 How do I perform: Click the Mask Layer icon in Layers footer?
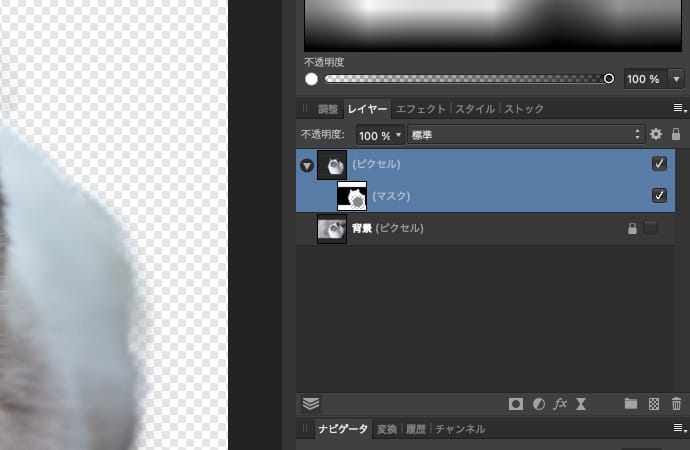[516, 404]
